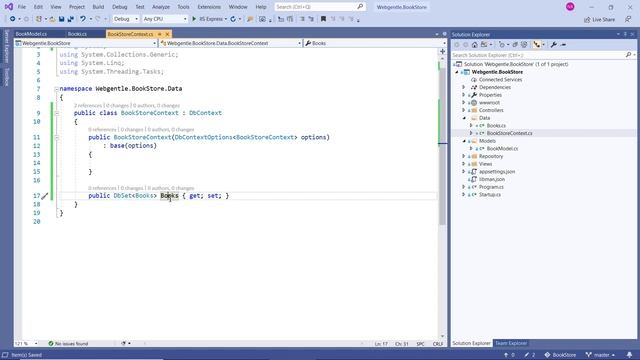The image size is (640, 360).
Task: Click the user account avatar icon
Action: tap(570, 7)
